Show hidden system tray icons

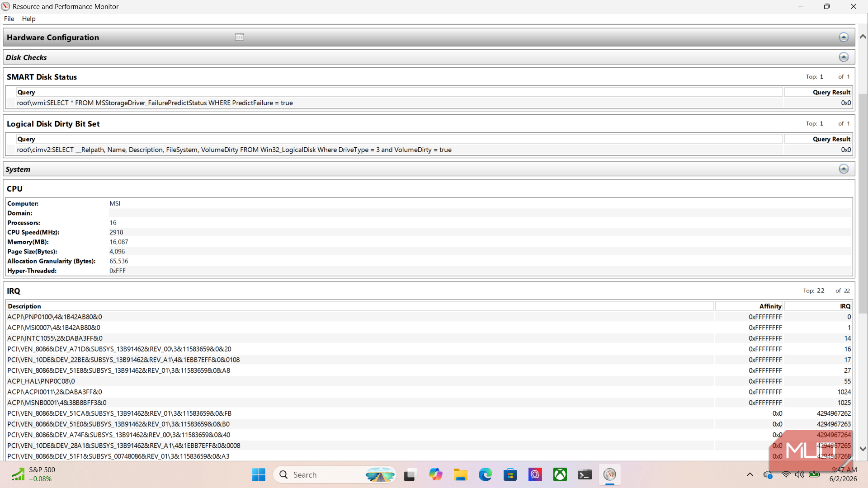750,474
